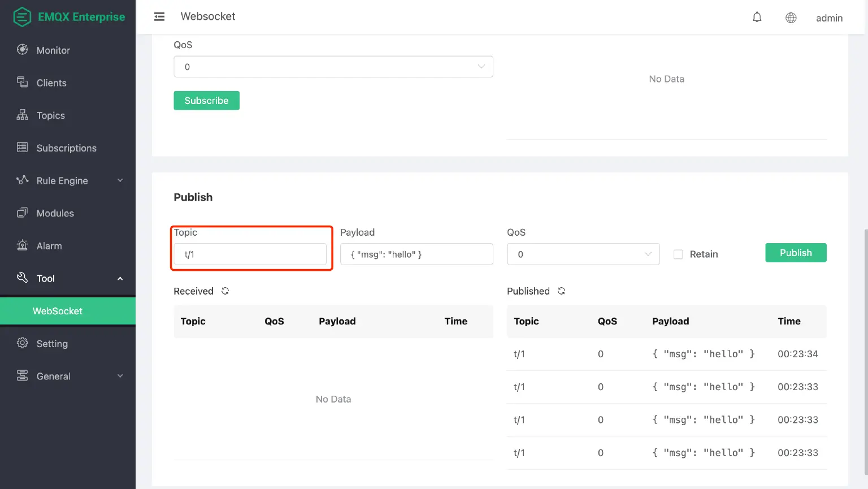Image resolution: width=868 pixels, height=489 pixels.
Task: Click the Modules sidebar icon
Action: click(23, 213)
